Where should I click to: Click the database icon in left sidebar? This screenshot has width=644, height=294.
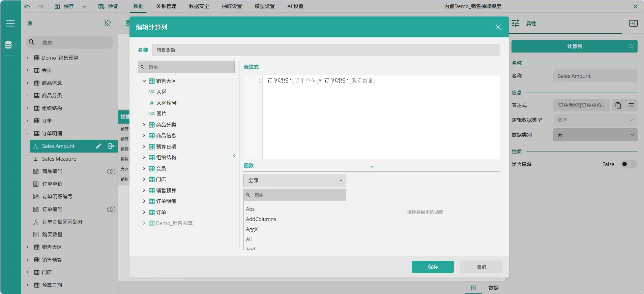tap(8, 44)
